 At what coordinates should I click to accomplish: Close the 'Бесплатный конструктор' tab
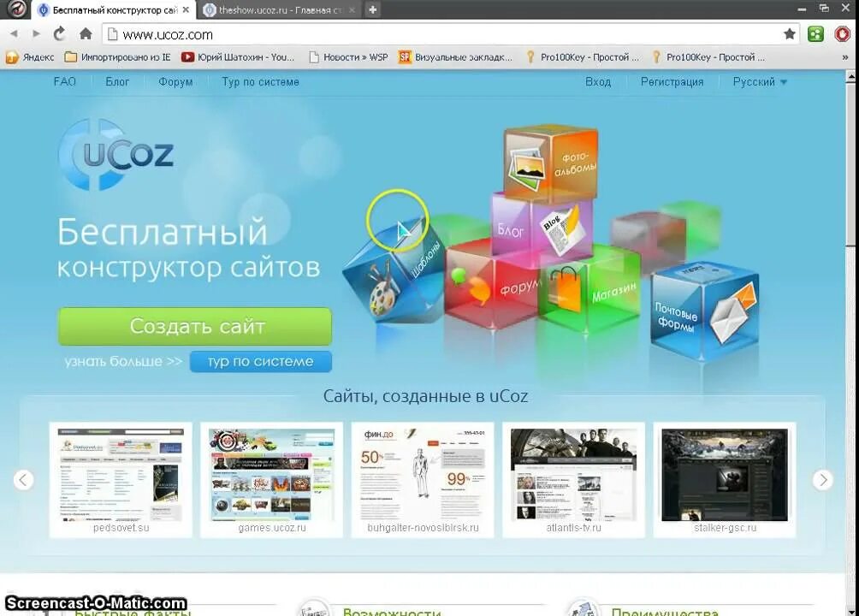pos(186,10)
